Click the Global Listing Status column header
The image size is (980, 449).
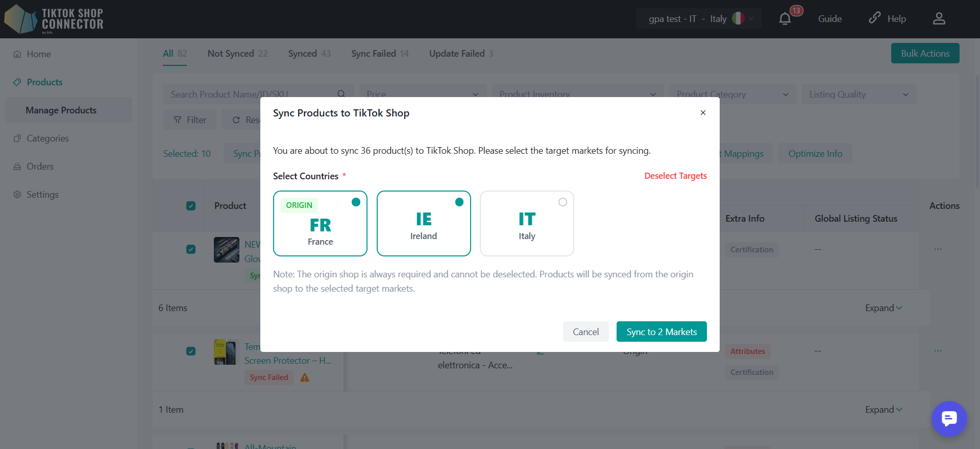click(x=855, y=219)
